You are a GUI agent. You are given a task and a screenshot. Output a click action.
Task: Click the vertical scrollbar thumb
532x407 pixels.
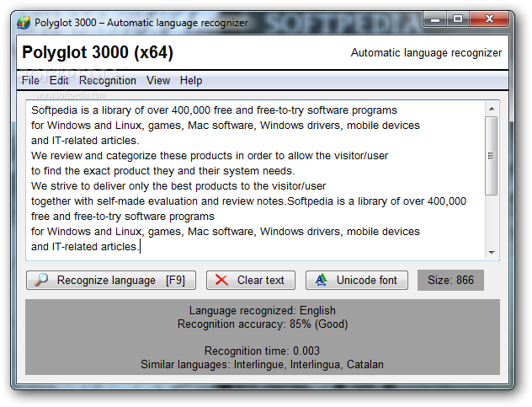click(492, 156)
